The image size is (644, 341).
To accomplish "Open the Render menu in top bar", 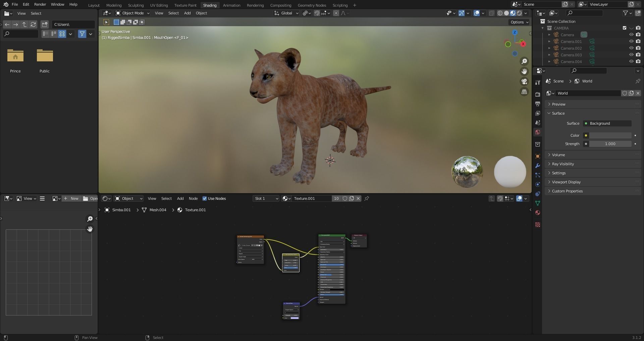I will 40,4.
